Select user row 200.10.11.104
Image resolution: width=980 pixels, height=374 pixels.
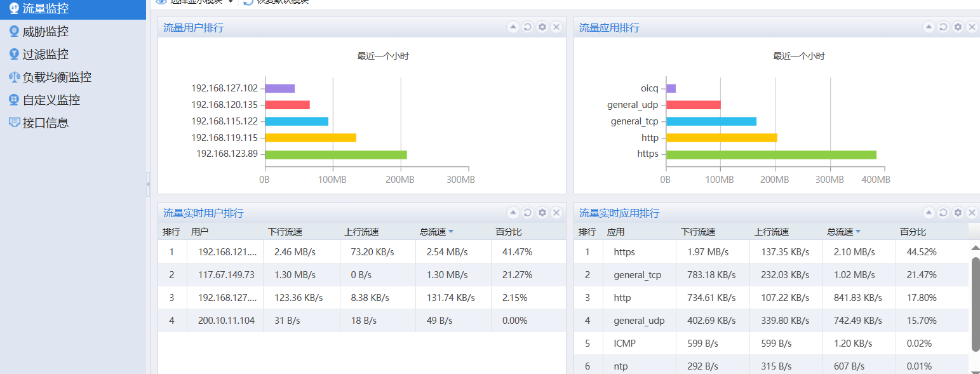tap(362, 321)
